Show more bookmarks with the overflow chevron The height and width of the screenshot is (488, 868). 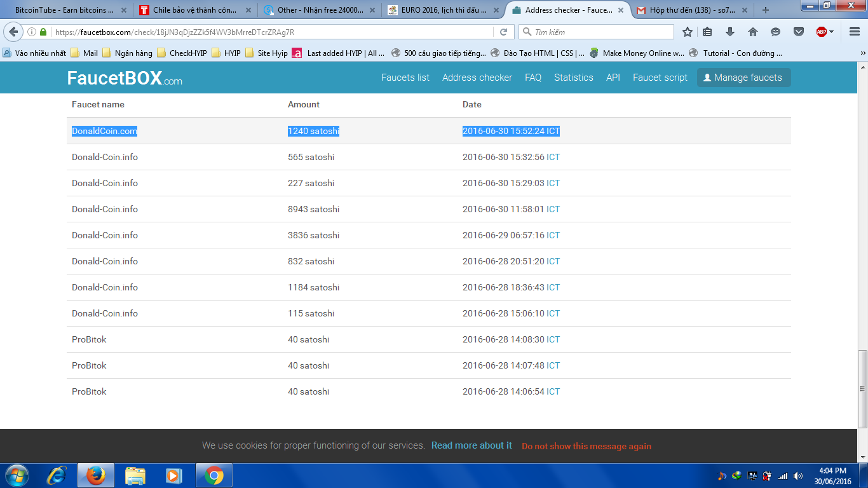862,53
